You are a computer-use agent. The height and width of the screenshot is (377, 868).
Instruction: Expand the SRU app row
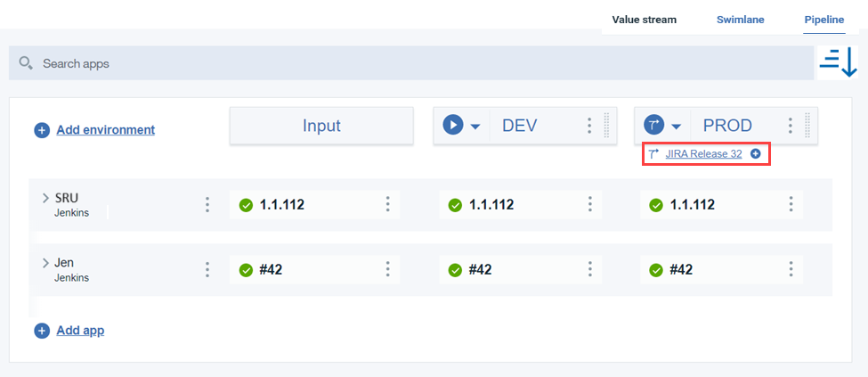coord(45,198)
